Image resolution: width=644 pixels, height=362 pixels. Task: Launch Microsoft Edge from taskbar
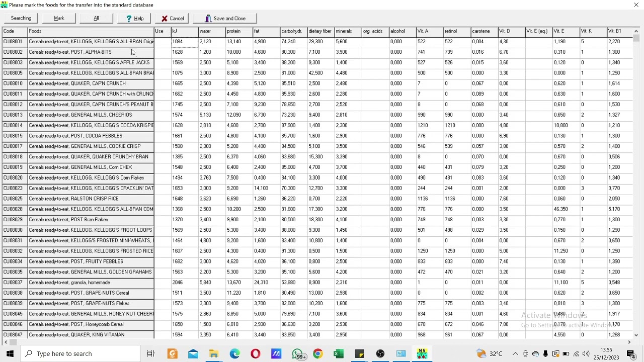(234, 353)
